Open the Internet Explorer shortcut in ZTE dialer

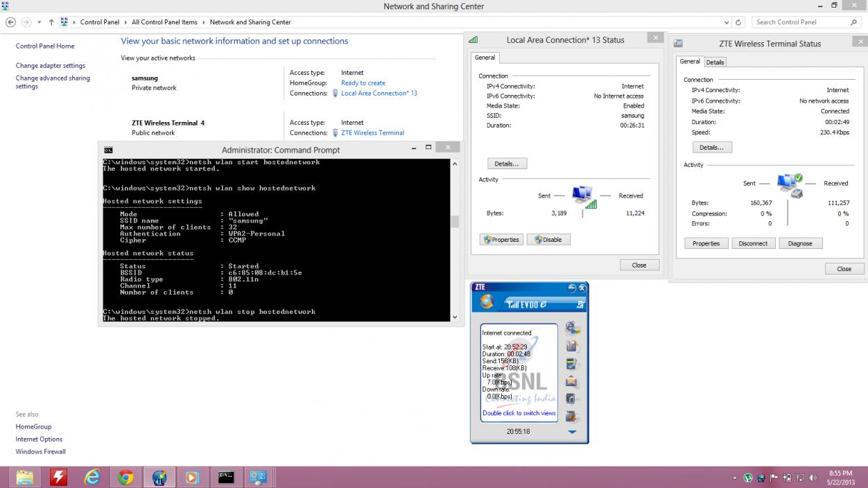click(571, 328)
